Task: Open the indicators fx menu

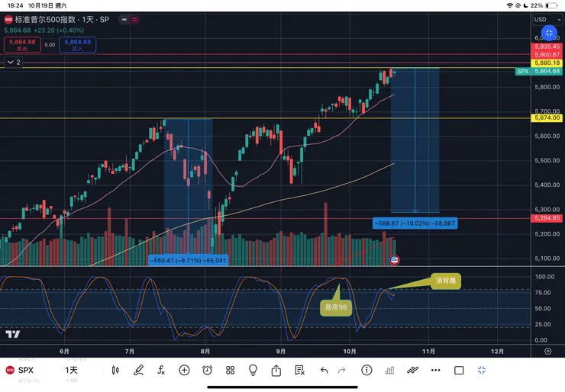Action: 161,370
